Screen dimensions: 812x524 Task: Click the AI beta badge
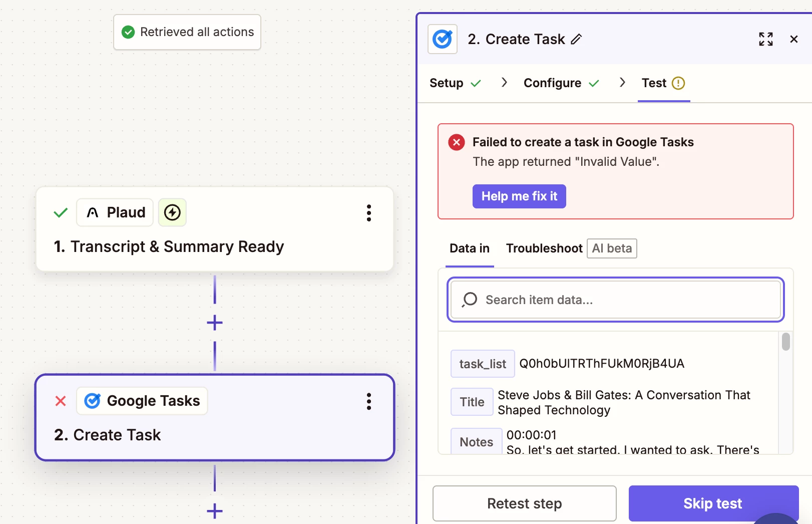click(x=612, y=248)
